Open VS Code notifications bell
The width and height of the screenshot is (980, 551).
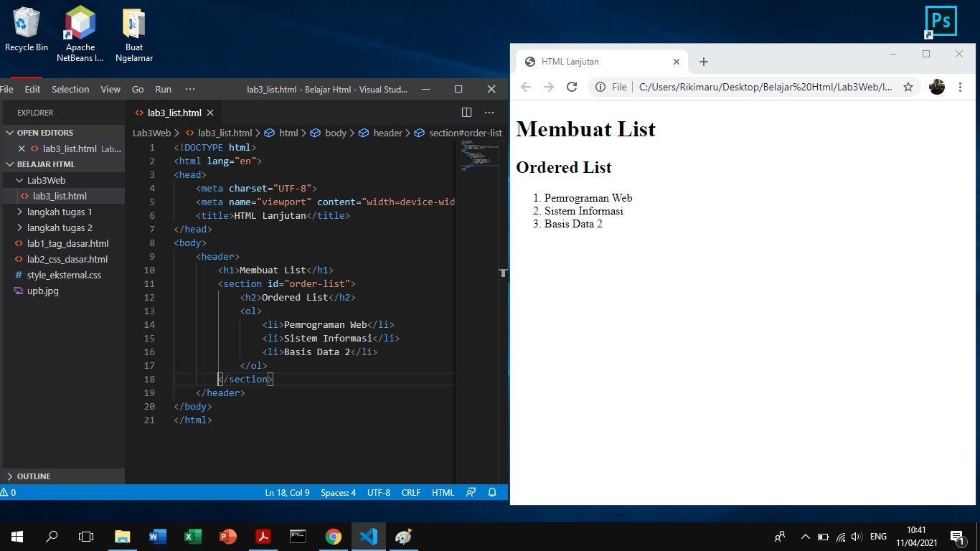coord(492,493)
